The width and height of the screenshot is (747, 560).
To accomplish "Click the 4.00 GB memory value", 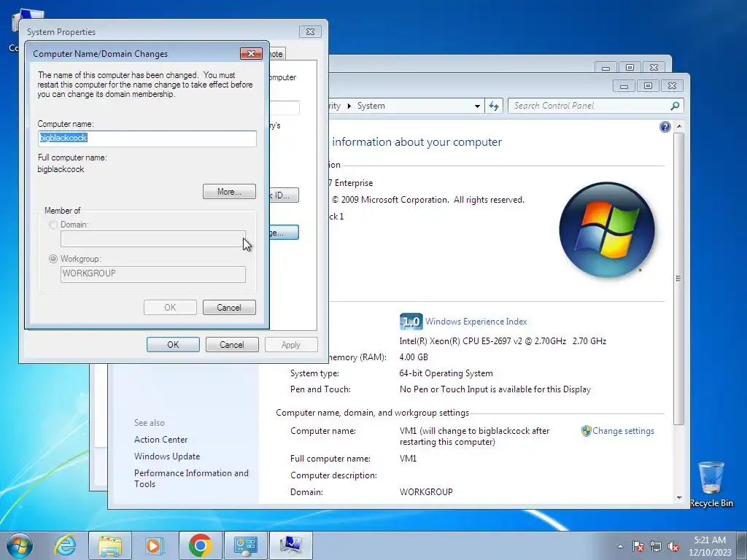I will pyautogui.click(x=414, y=357).
